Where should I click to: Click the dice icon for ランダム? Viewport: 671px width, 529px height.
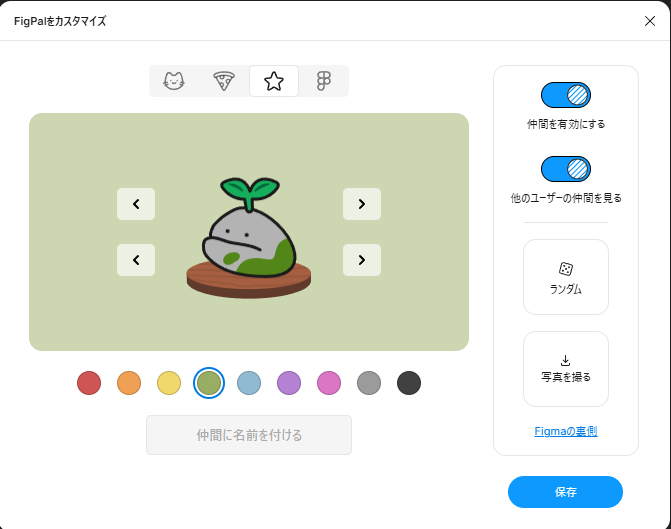point(565,269)
